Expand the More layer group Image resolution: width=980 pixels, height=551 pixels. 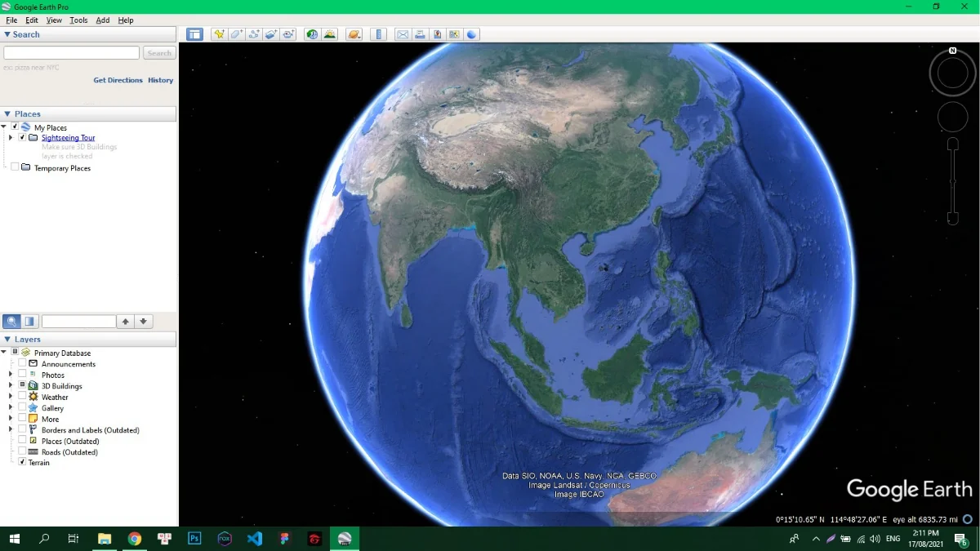(11, 419)
